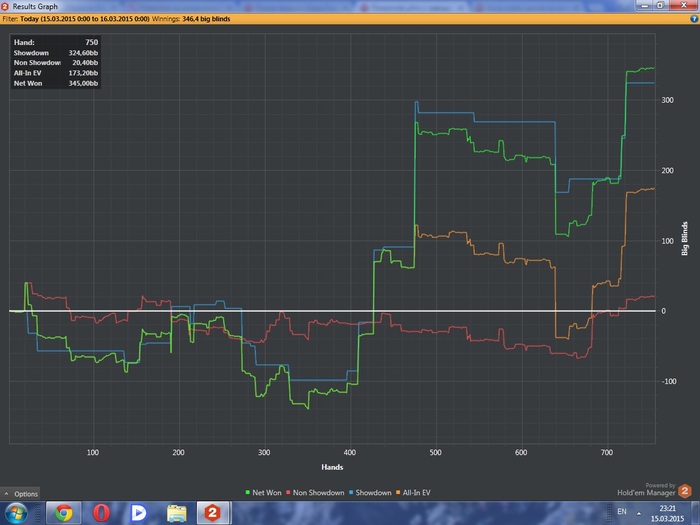Toggle the Net Won legend label

[267, 492]
